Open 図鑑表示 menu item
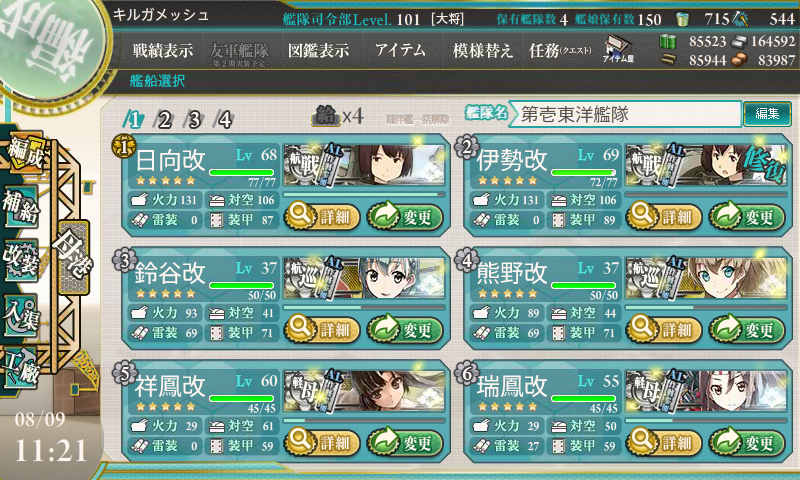Screen dimensions: 800x480 318,50
